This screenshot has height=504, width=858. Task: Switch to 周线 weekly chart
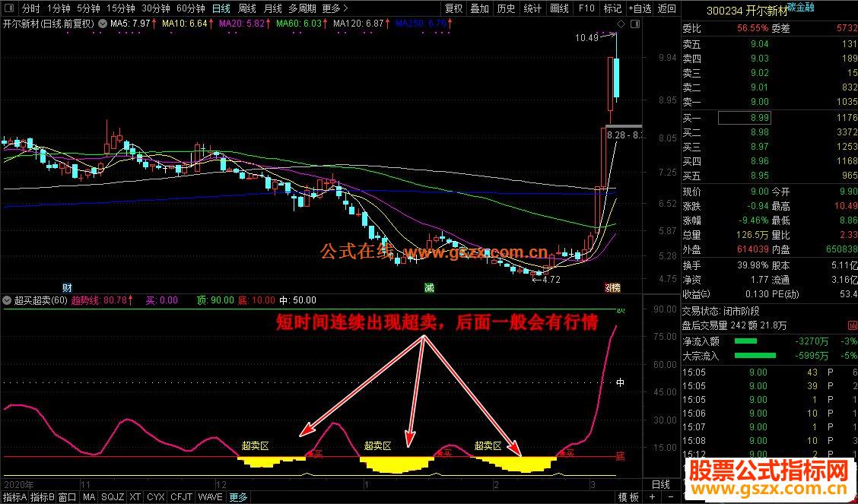click(246, 8)
